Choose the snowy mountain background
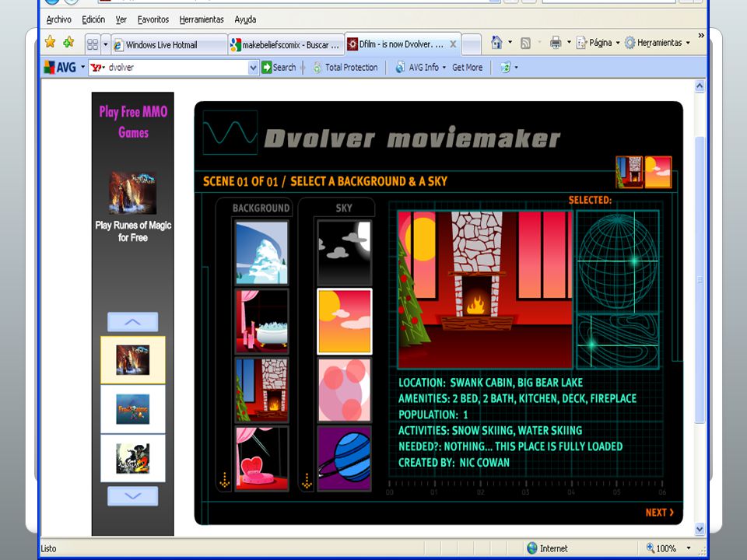Screen dimensions: 747x560 point(261,252)
